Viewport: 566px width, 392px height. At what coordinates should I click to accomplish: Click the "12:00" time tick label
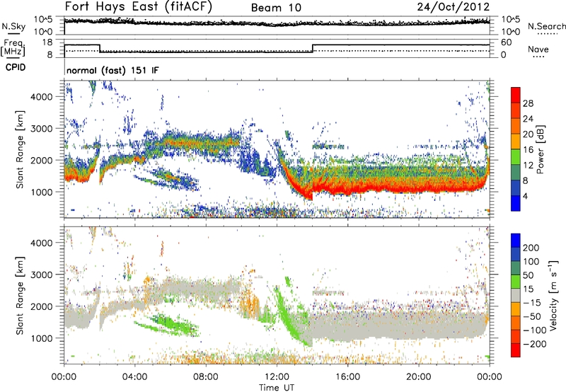(x=277, y=377)
